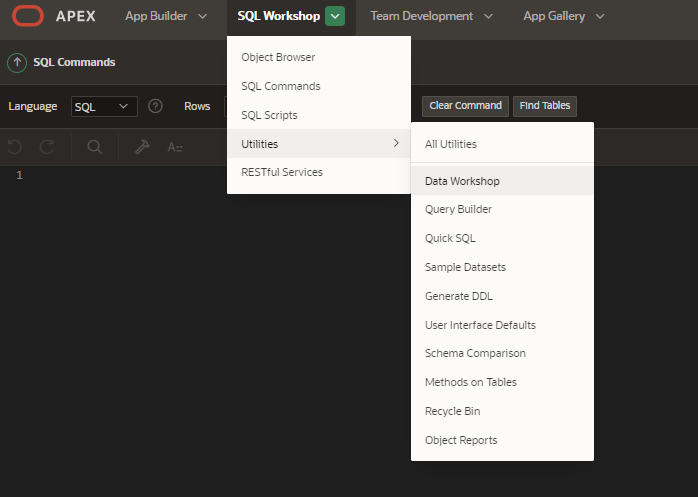Open the Team Development tab
The image size is (698, 497).
click(x=422, y=16)
